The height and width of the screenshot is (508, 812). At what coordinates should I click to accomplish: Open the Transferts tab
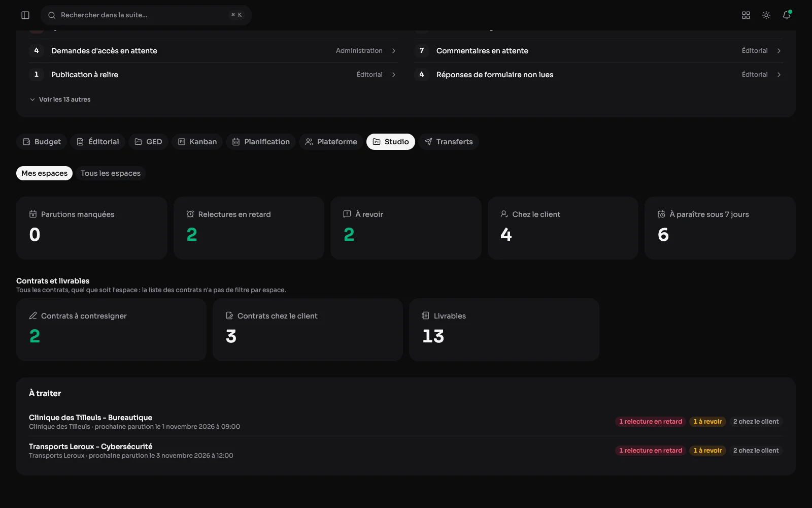pyautogui.click(x=449, y=142)
